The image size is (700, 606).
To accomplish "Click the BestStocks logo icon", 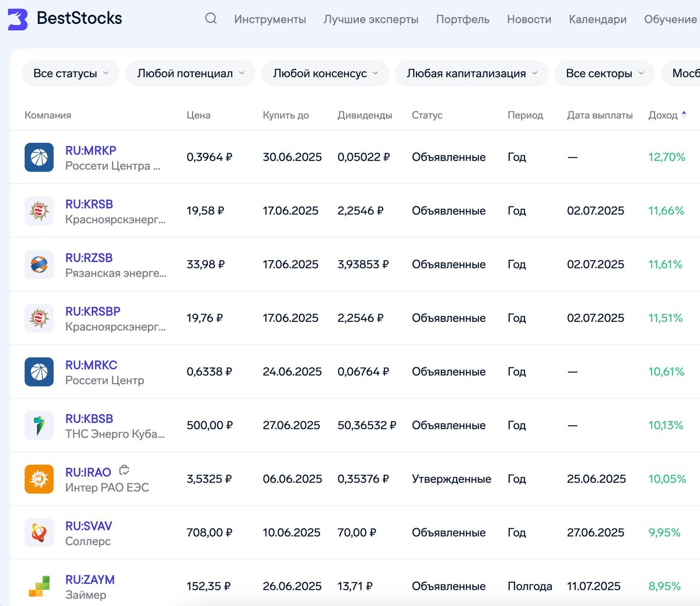I will coord(17,19).
